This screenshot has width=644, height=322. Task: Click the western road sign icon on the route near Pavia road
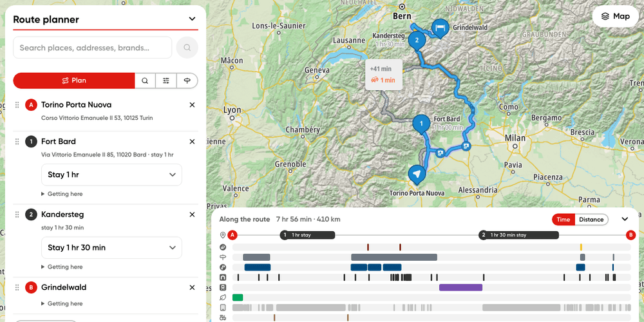point(440,153)
